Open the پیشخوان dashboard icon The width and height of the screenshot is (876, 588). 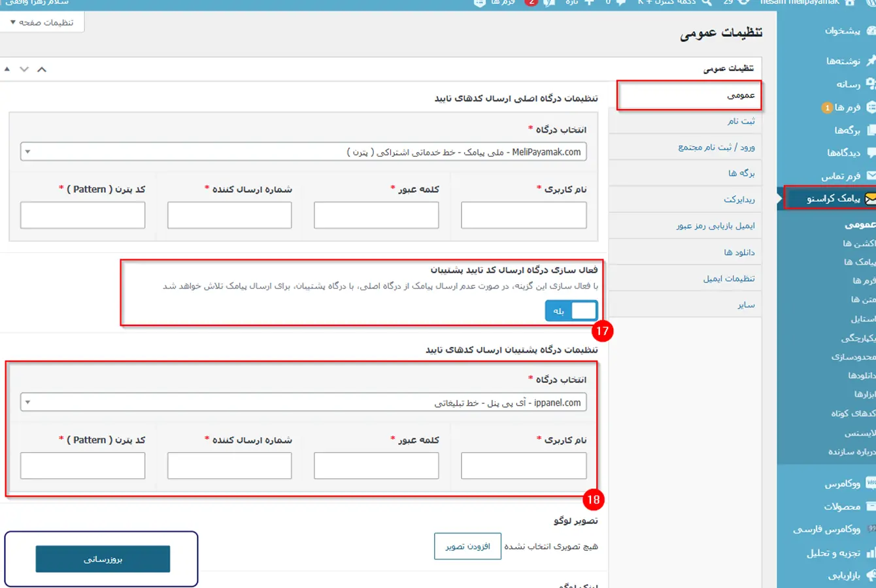[871, 31]
